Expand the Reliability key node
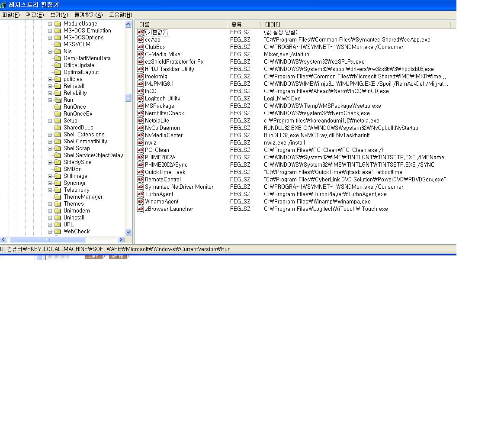Screen dimensions: 504x429 [50, 93]
